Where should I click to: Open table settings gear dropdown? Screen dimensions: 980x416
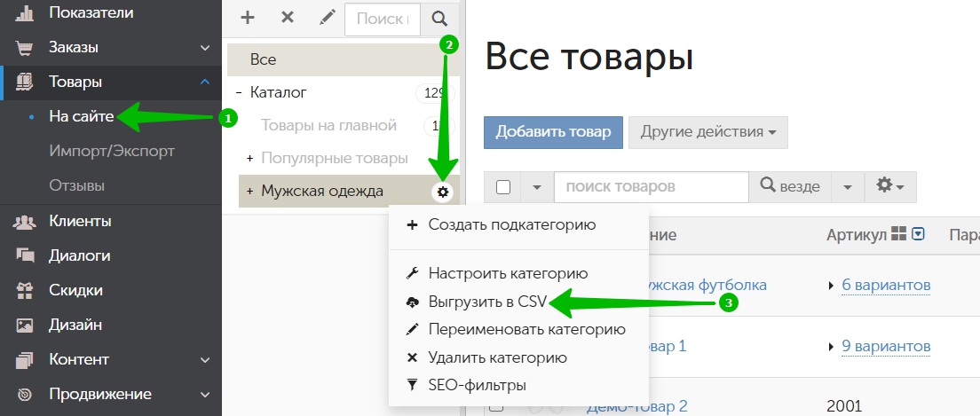(x=890, y=187)
